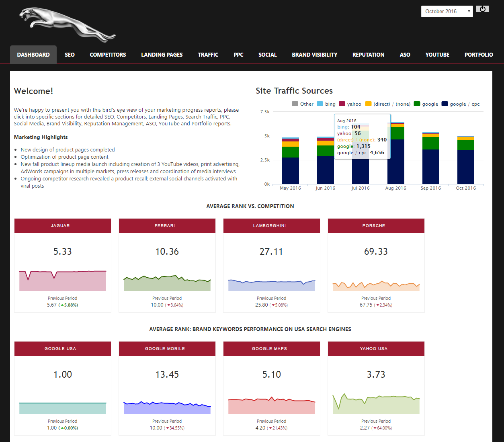Click the Average Rank vs. Competition heading

click(250, 206)
